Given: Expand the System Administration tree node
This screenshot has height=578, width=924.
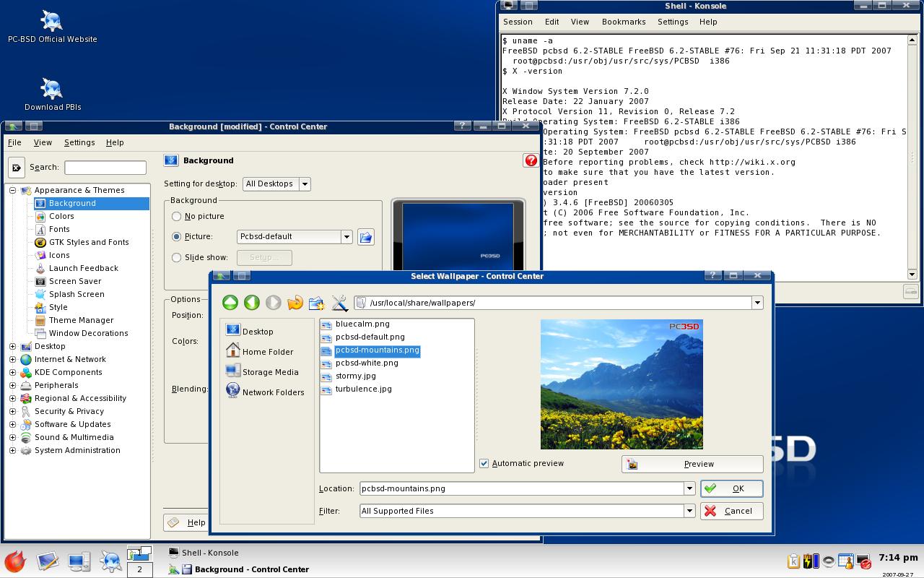Looking at the screenshot, I should tap(13, 451).
